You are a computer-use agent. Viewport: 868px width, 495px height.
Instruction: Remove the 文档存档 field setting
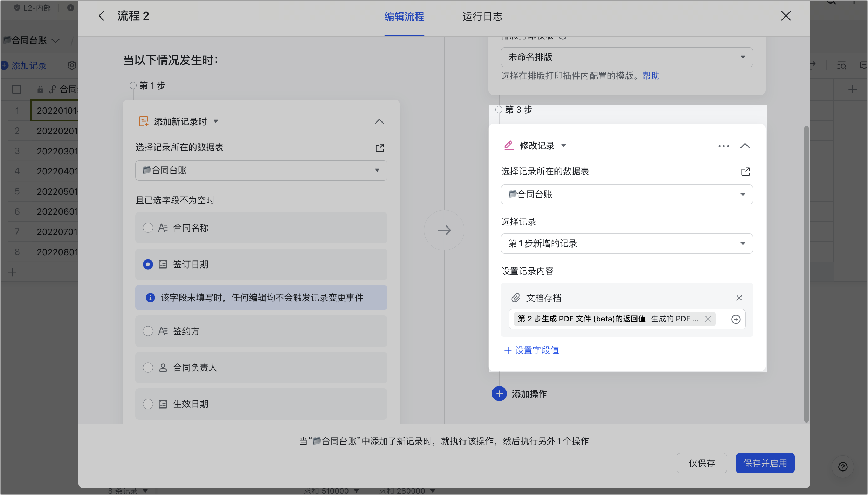[739, 298]
